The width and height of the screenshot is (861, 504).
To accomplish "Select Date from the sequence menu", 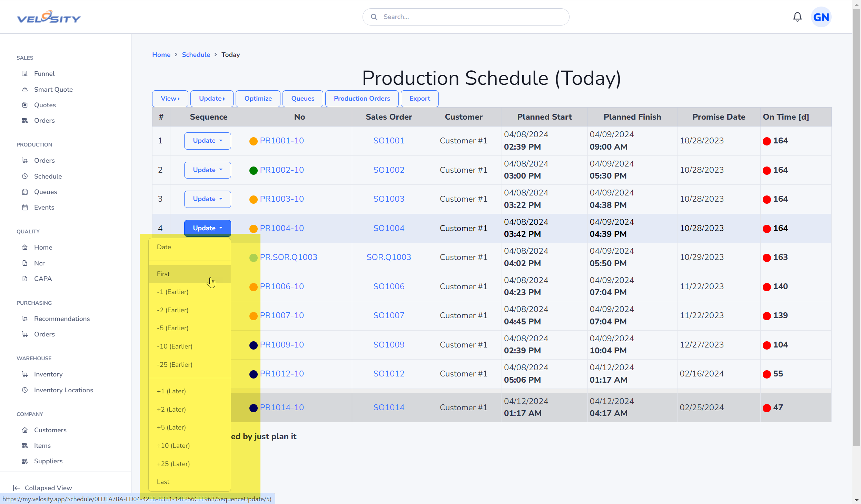I will pos(190,247).
